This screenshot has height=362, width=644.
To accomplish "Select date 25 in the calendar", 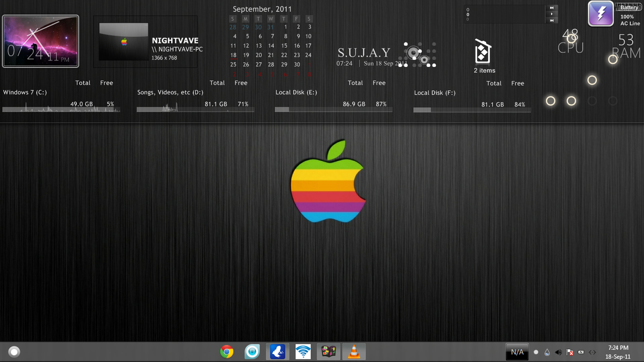I will 233,64.
